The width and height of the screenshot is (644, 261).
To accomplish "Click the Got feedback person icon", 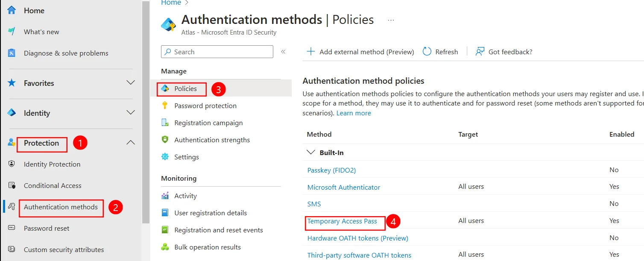I will pyautogui.click(x=480, y=52).
